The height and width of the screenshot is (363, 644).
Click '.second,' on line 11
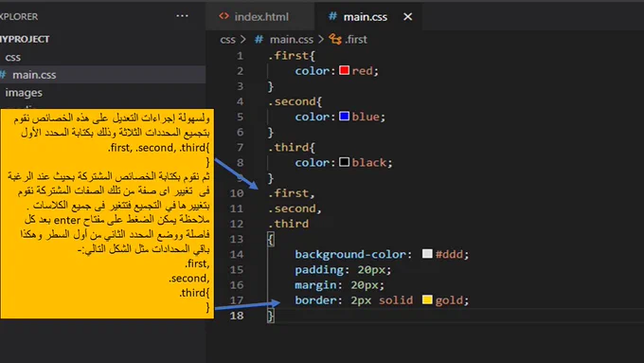pyautogui.click(x=295, y=209)
